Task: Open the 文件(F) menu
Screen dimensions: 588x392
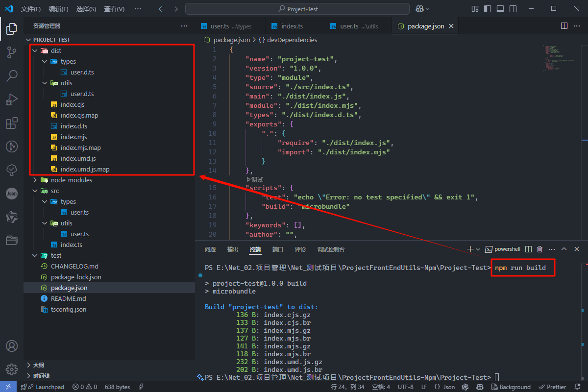Action: coord(31,9)
